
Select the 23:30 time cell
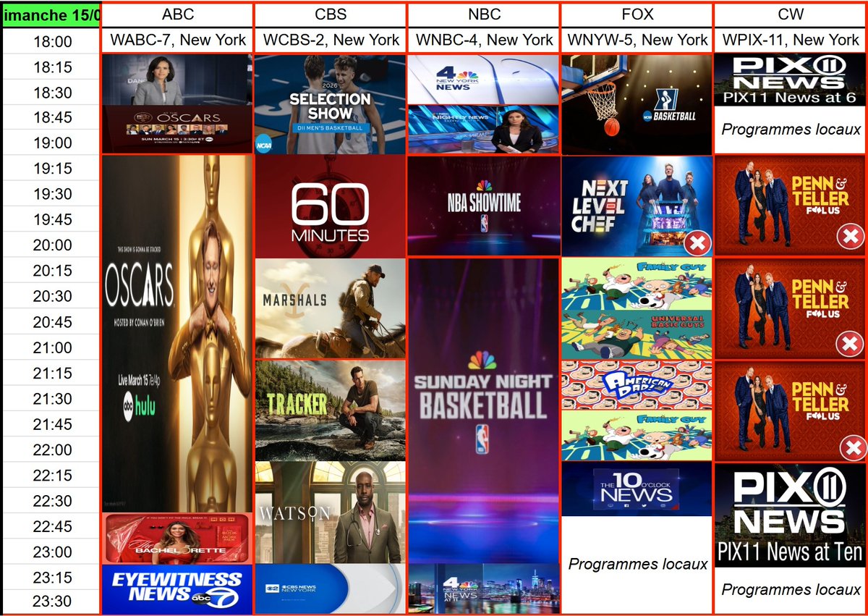click(52, 602)
